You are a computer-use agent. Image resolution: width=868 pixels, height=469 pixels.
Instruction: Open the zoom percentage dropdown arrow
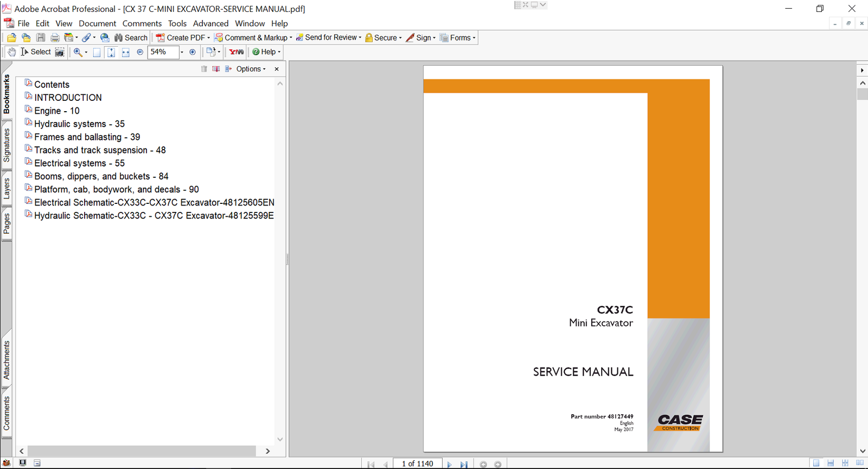pos(182,52)
